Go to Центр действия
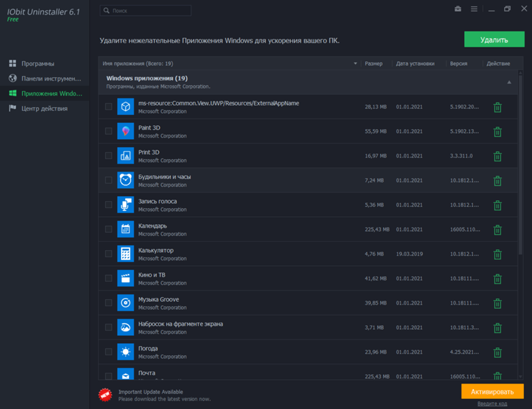This screenshot has height=409, width=532. click(x=45, y=108)
